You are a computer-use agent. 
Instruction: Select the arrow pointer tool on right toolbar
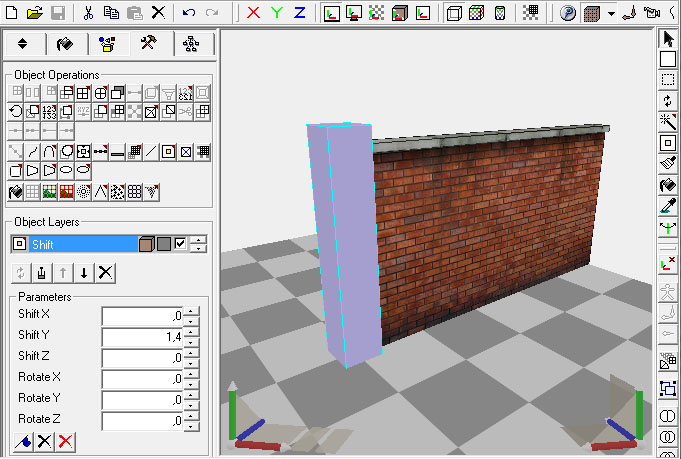(668, 39)
